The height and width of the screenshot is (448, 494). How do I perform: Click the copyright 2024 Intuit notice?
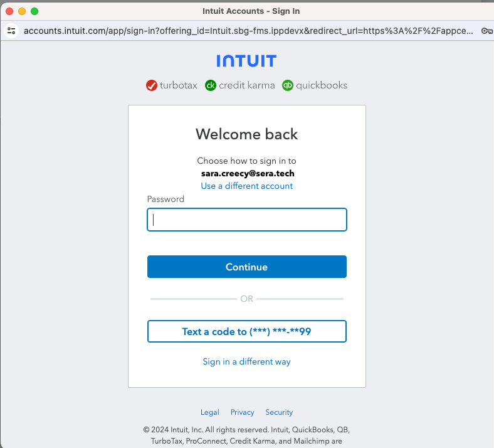pyautogui.click(x=246, y=435)
